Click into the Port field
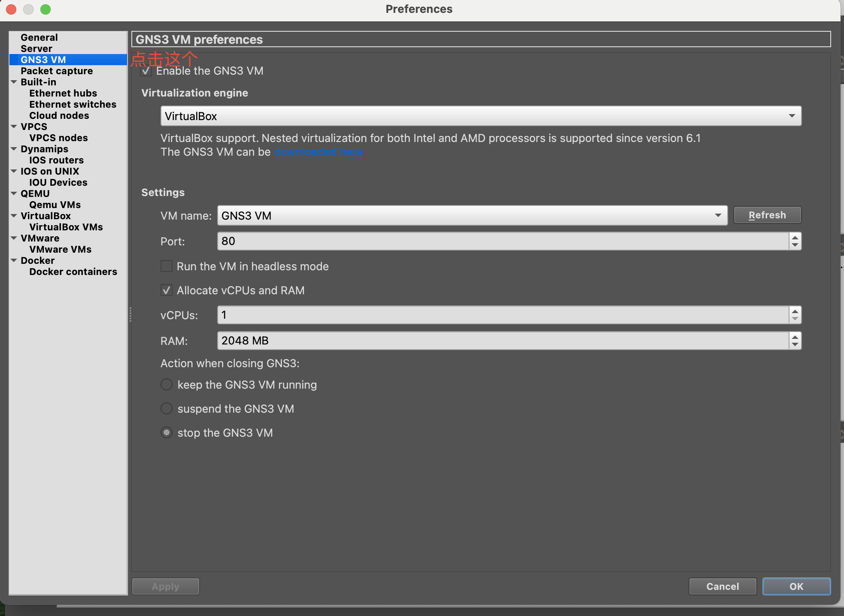 [503, 241]
